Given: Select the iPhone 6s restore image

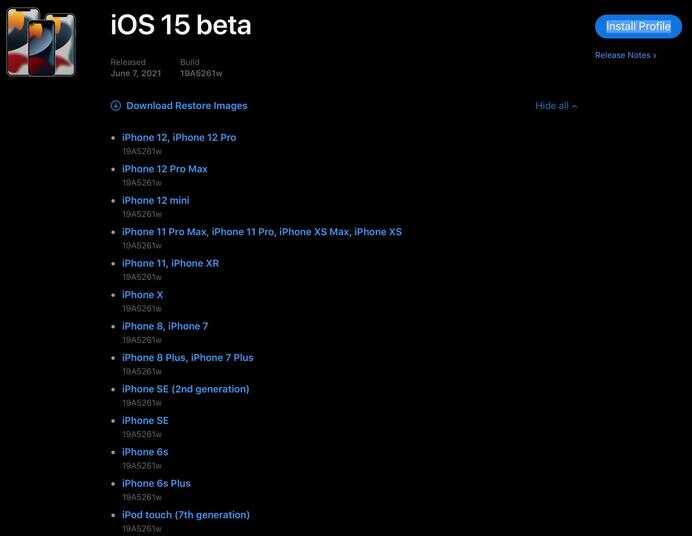Looking at the screenshot, I should pos(145,452).
